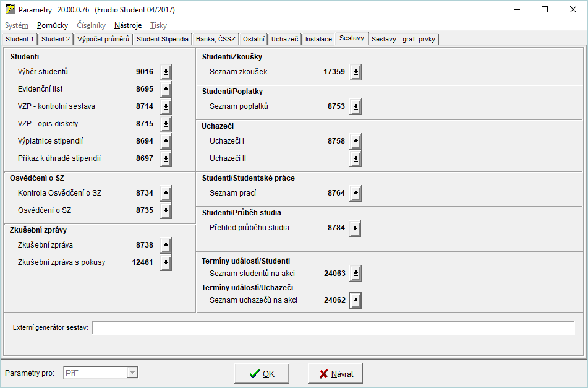
Task: Click the Návrat button
Action: pos(335,374)
